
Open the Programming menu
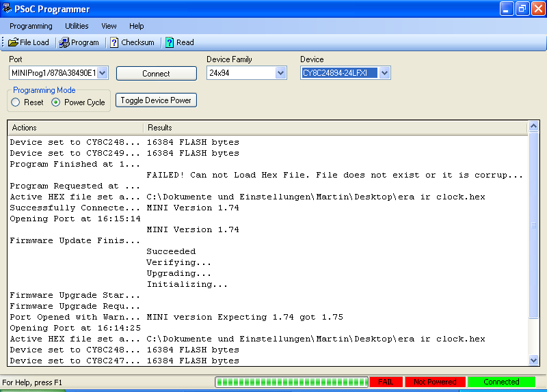pyautogui.click(x=31, y=26)
